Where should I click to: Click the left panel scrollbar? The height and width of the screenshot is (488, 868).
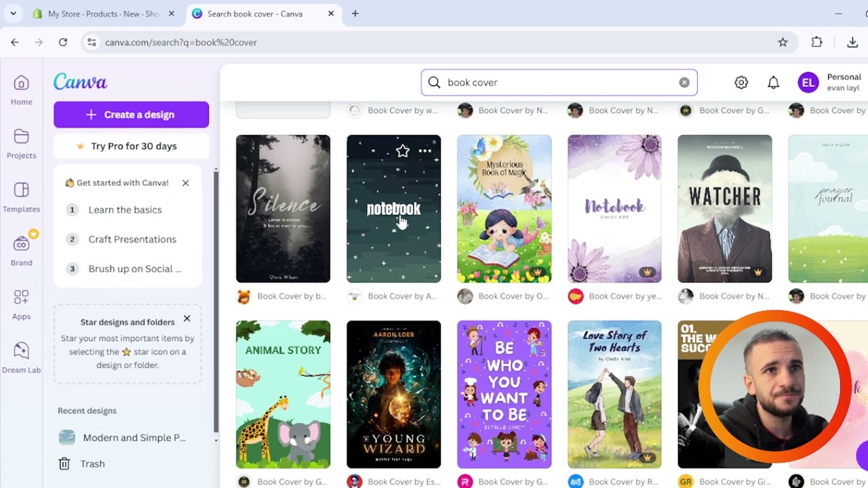216,302
